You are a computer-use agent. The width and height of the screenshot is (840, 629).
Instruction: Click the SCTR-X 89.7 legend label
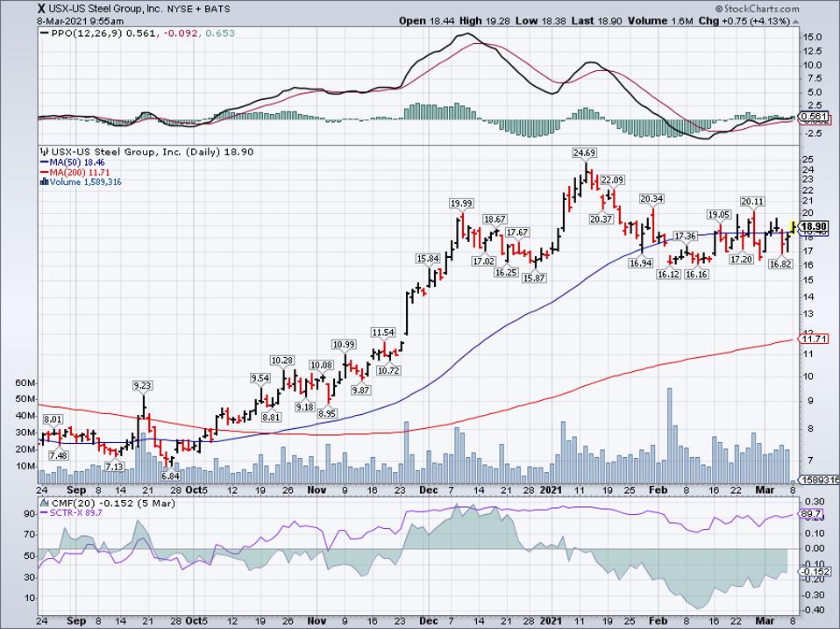point(71,513)
